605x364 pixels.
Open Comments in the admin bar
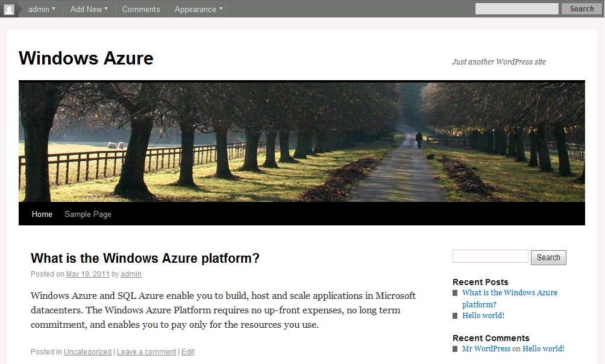click(x=141, y=9)
